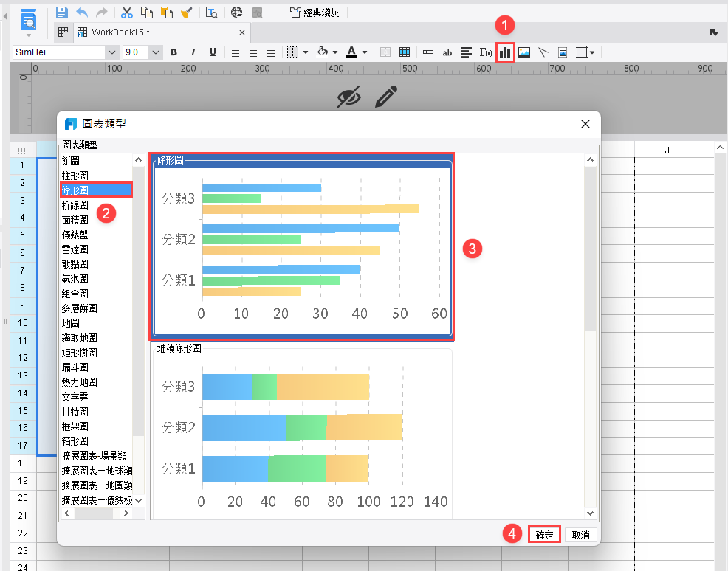The width and height of the screenshot is (728, 571).
Task: Click the font color A swatch
Action: [x=351, y=52]
